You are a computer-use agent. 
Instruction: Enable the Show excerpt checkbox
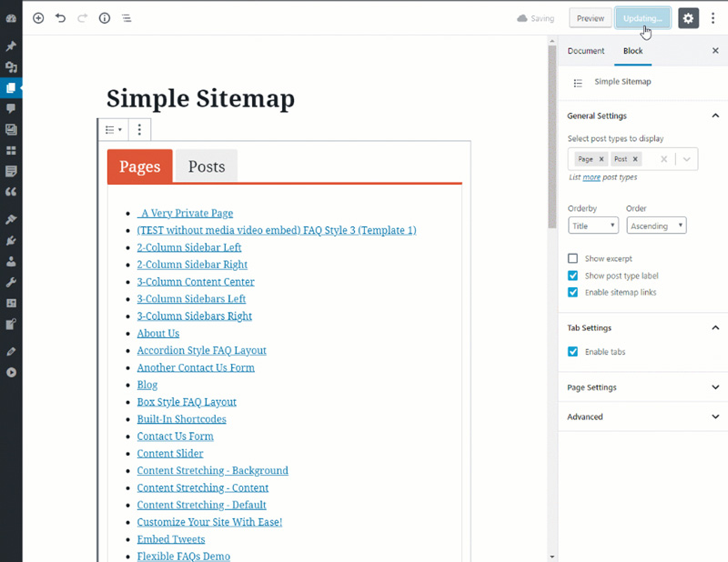pos(573,258)
